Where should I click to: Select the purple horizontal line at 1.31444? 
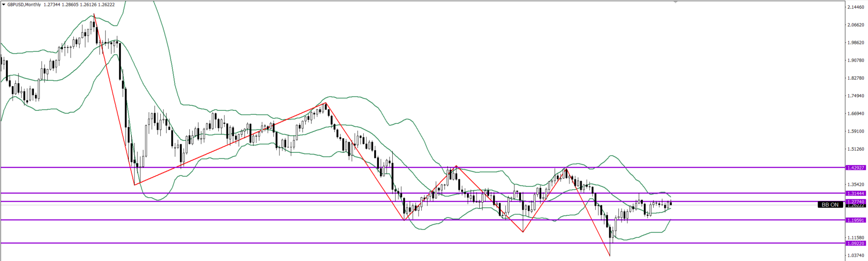click(272, 194)
